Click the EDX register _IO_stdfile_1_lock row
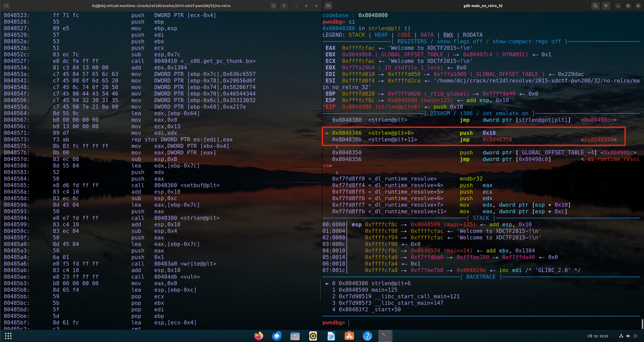Viewport: 644px width, 342px height. pos(396,68)
